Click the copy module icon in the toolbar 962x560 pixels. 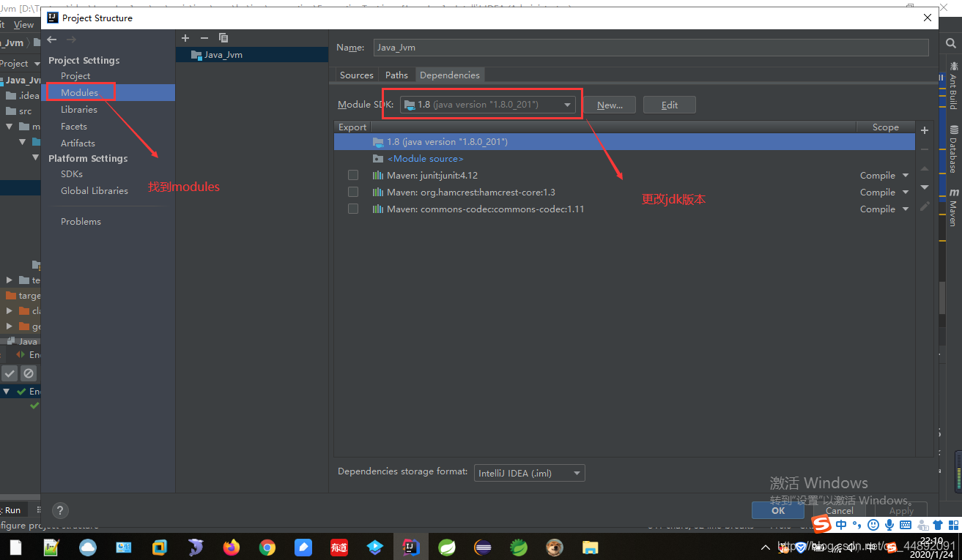[223, 38]
